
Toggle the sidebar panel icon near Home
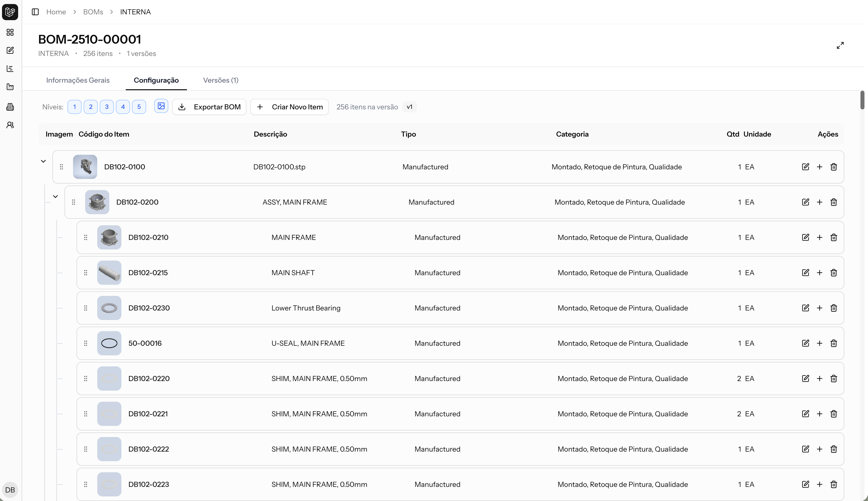tap(35, 12)
